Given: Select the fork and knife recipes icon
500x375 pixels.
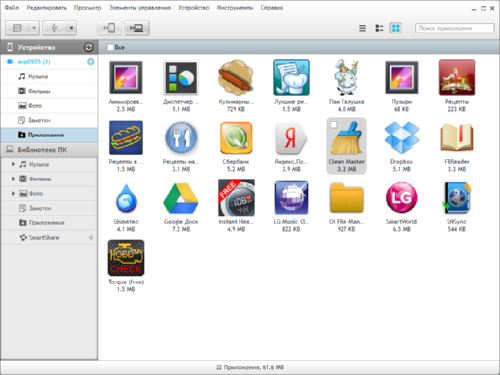Looking at the screenshot, I should [181, 137].
